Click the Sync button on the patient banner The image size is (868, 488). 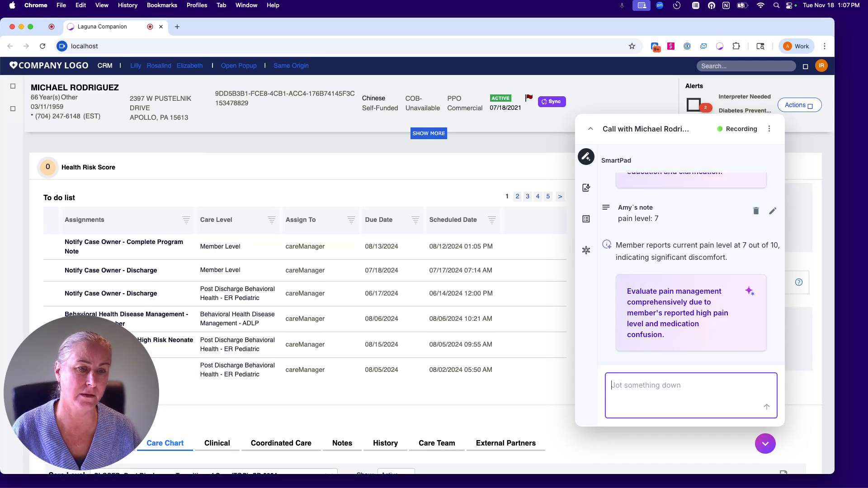pos(552,101)
